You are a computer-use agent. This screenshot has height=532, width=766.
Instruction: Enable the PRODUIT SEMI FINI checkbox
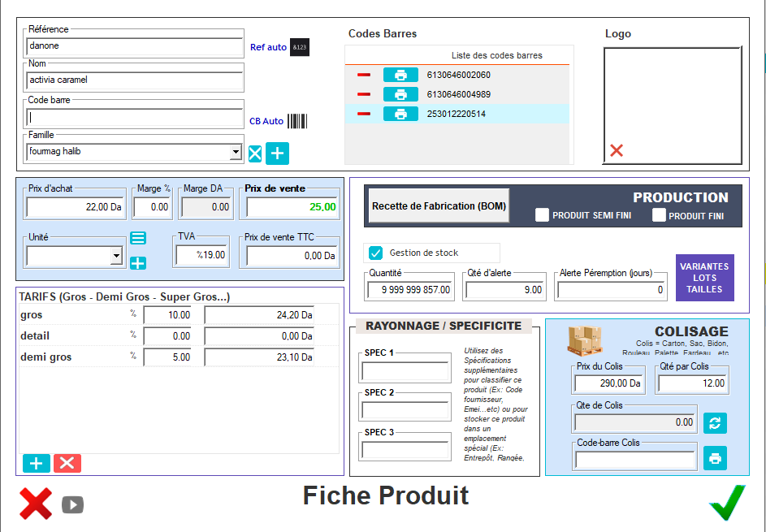pyautogui.click(x=543, y=215)
